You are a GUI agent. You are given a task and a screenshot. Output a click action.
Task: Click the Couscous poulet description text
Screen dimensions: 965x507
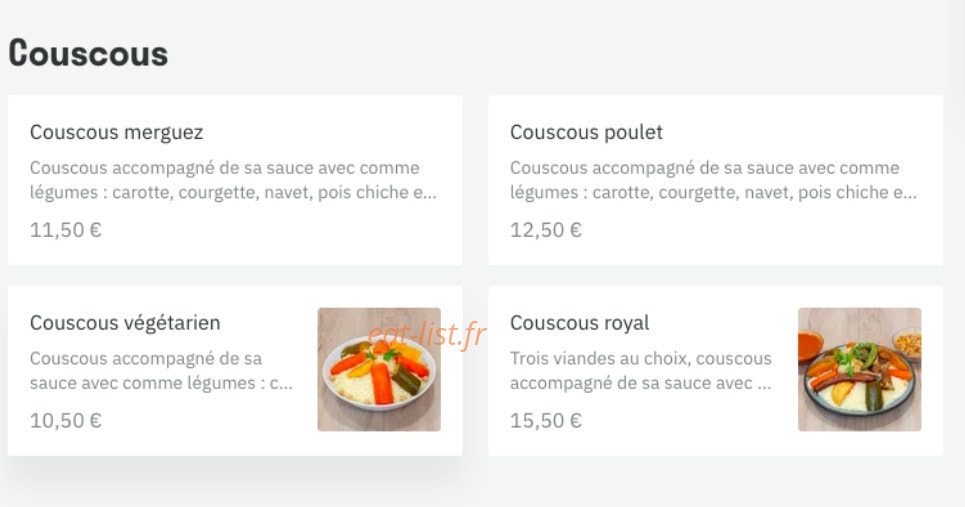click(x=714, y=180)
